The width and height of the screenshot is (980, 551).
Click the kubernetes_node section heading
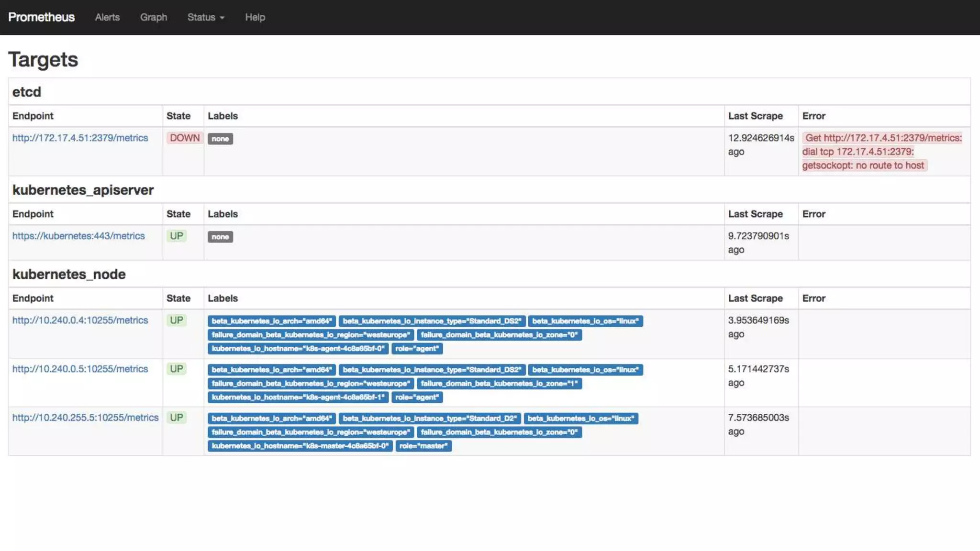69,274
